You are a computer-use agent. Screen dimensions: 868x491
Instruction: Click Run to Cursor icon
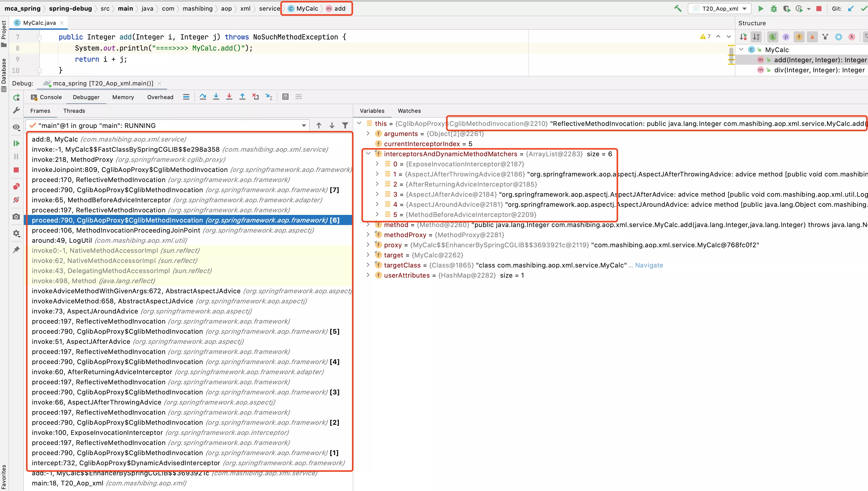pos(269,97)
